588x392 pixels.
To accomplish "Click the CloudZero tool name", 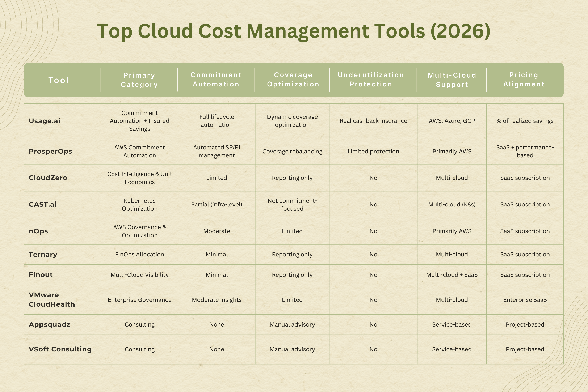I will coord(48,178).
